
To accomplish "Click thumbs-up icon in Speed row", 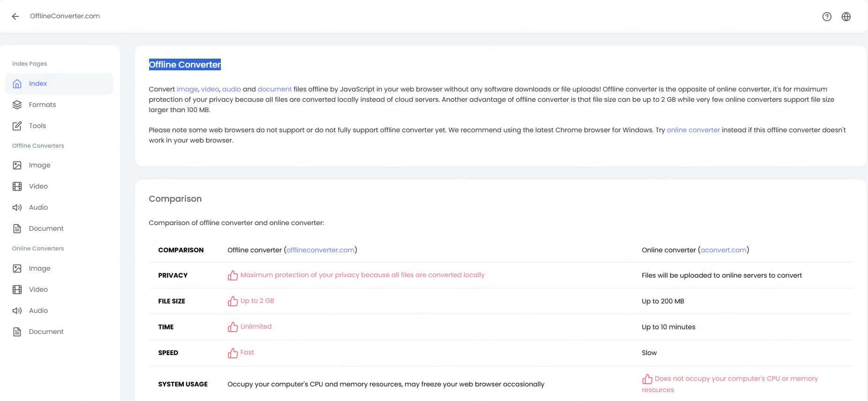I will [x=233, y=353].
